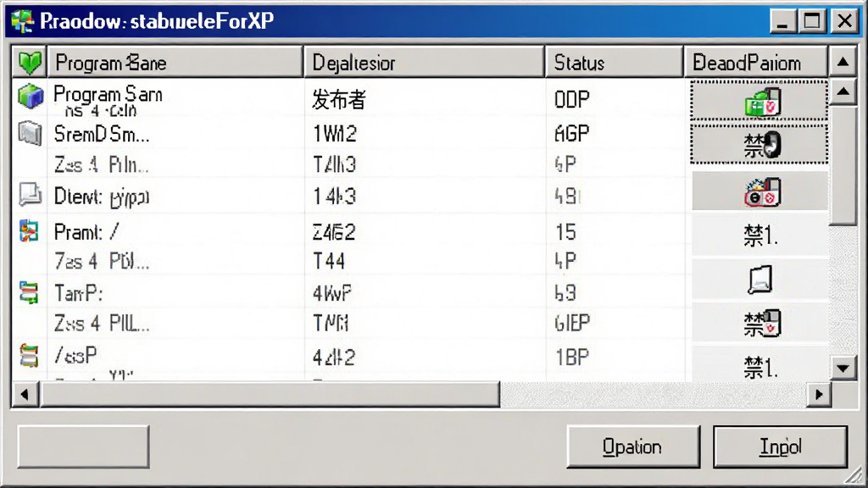
Task: Click the 1Wi12 cell
Action: (334, 134)
